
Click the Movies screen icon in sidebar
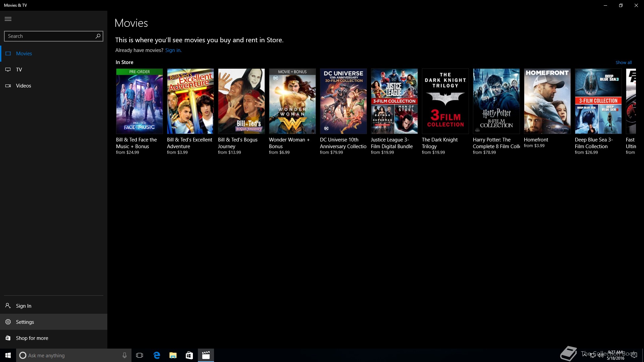[x=8, y=53]
